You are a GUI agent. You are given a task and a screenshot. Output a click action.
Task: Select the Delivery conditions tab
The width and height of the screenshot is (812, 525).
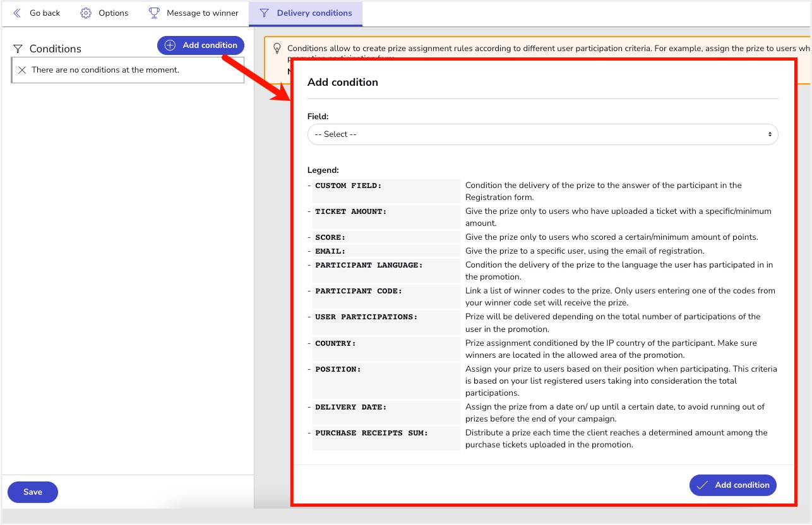point(306,13)
